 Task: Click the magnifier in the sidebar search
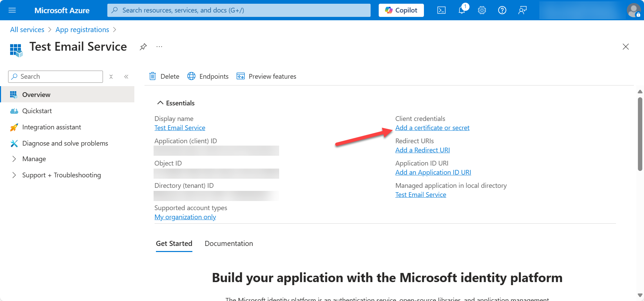click(x=14, y=77)
